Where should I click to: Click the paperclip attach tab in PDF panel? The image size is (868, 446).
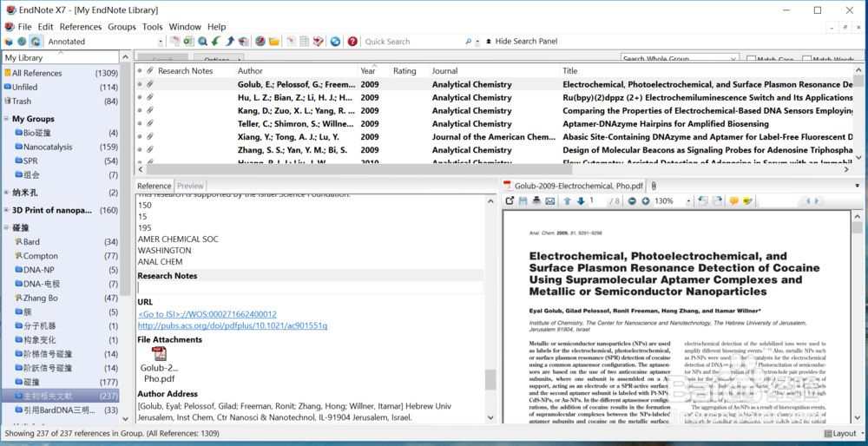click(654, 186)
